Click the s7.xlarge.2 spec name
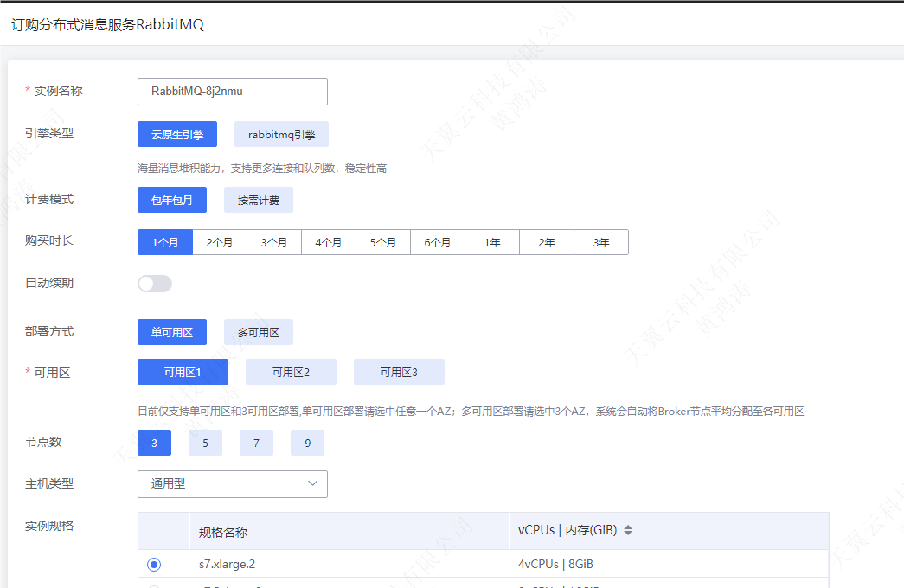Image resolution: width=904 pixels, height=588 pixels. (228, 565)
